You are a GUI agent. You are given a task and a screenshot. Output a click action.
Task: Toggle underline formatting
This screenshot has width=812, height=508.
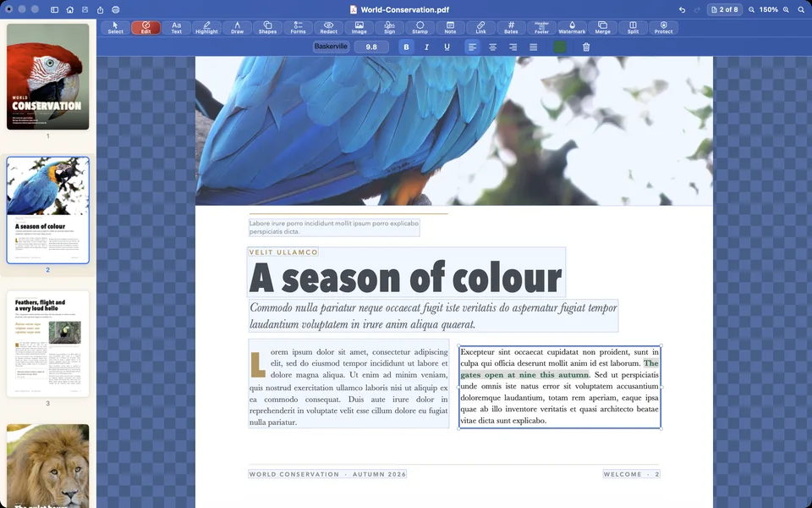[x=447, y=47]
